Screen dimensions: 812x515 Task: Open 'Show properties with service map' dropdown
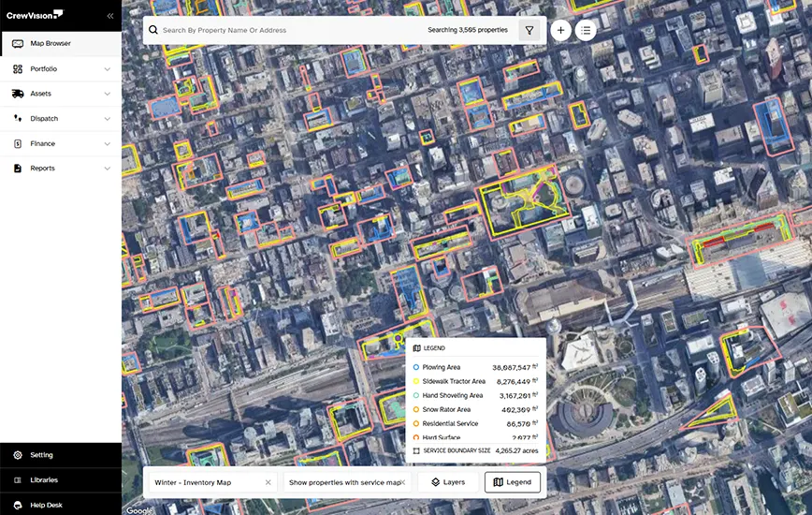(x=347, y=482)
